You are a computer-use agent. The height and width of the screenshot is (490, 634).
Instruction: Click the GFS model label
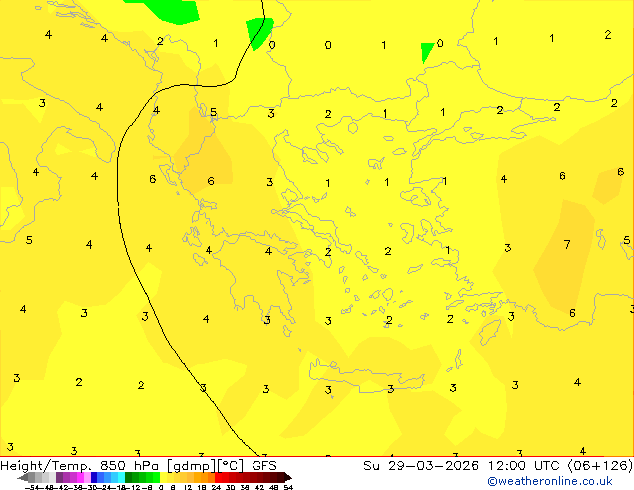[264, 466]
